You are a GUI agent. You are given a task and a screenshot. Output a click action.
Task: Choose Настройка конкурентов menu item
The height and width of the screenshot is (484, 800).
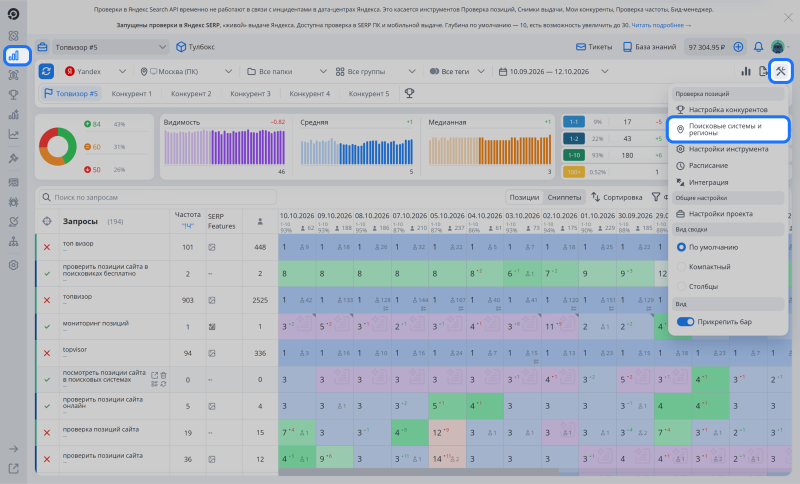click(x=728, y=110)
